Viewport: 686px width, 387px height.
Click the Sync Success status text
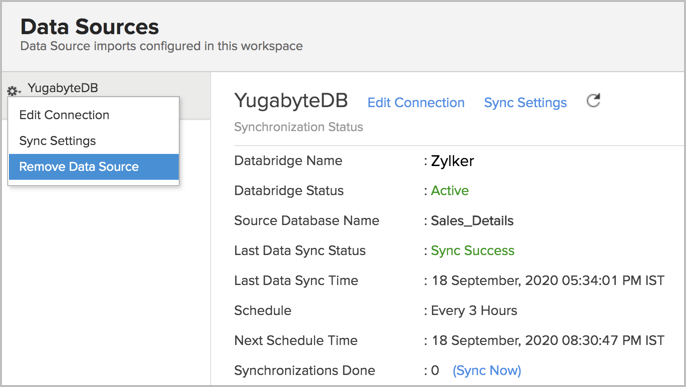[472, 251]
